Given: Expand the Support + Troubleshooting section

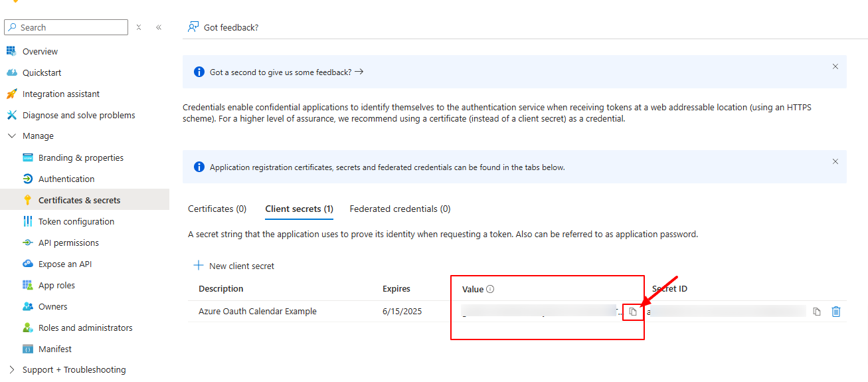Looking at the screenshot, I should coord(11,369).
